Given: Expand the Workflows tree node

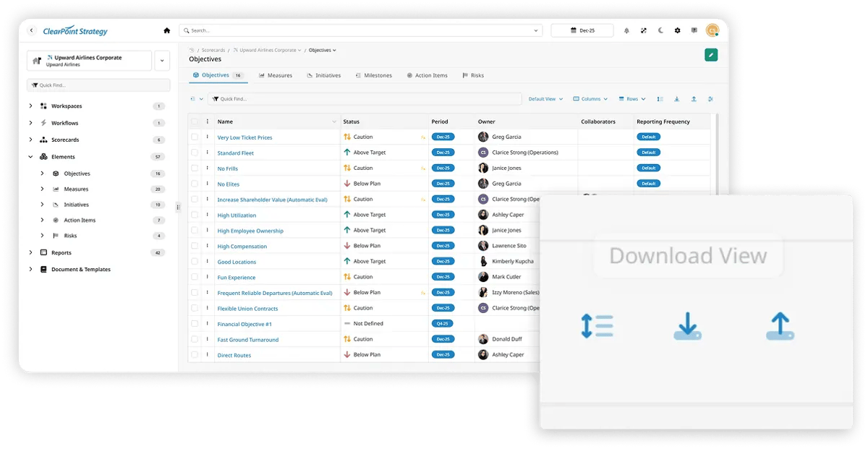Looking at the screenshot, I should tap(30, 123).
